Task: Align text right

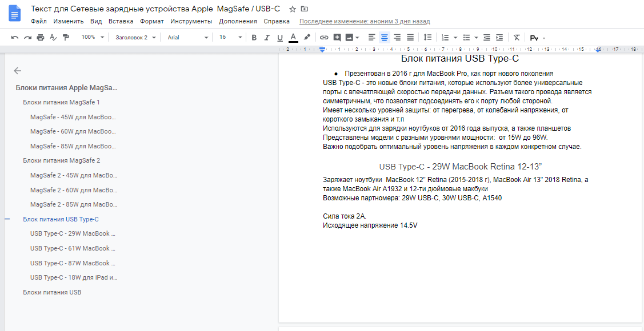Action: pos(397,37)
